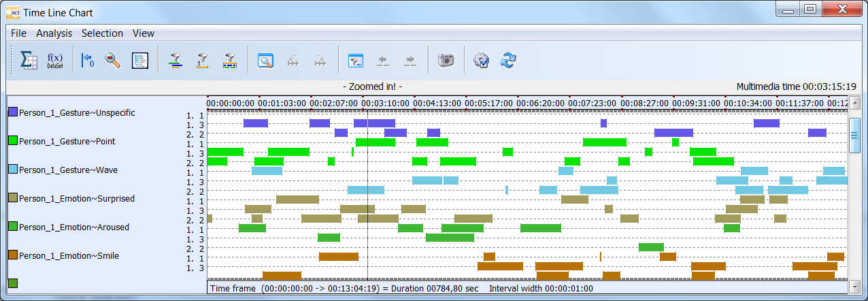
Task: Open the Selection menu
Action: (x=102, y=33)
